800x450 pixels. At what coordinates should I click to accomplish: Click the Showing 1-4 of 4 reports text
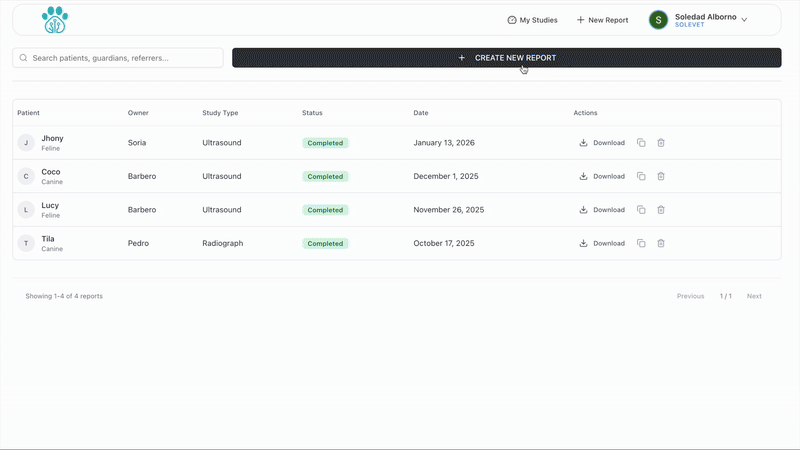64,296
